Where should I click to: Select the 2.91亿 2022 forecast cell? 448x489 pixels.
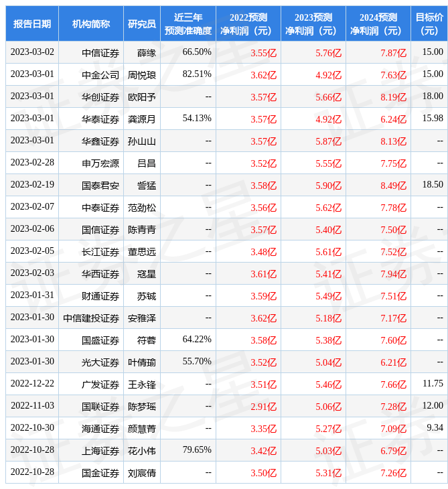263,406
